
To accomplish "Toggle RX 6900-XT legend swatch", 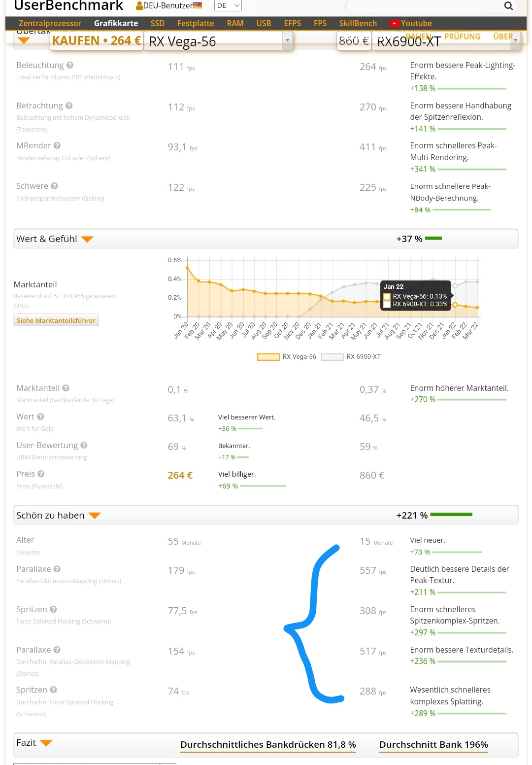I will [332, 357].
